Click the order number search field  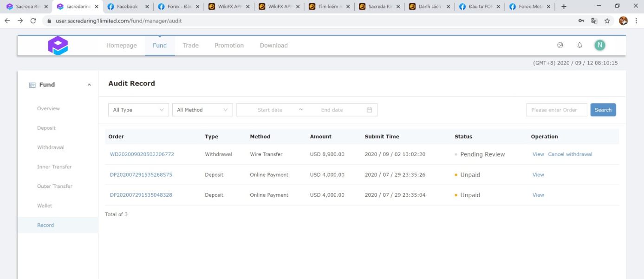click(x=556, y=110)
